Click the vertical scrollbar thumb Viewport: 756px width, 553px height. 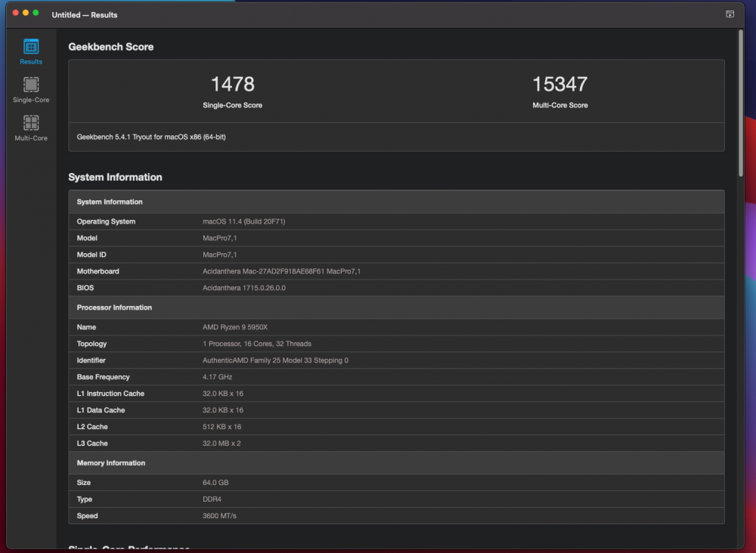click(741, 103)
